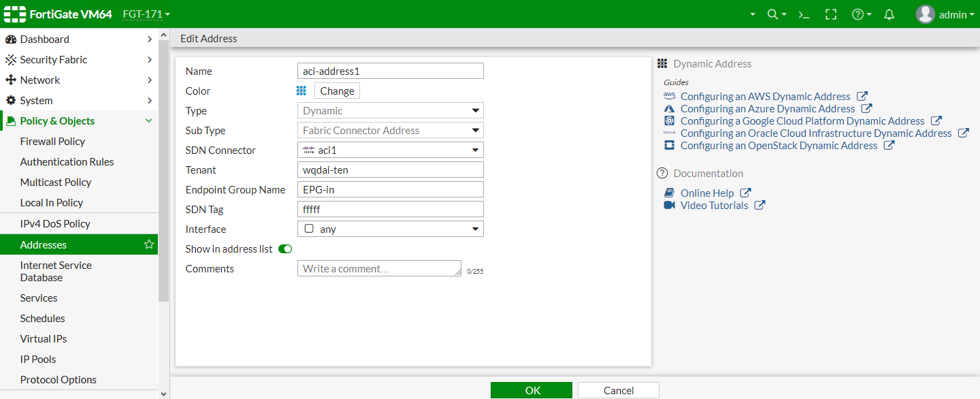Open the CLI console icon
Image resolution: width=980 pixels, height=399 pixels.
[x=804, y=14]
